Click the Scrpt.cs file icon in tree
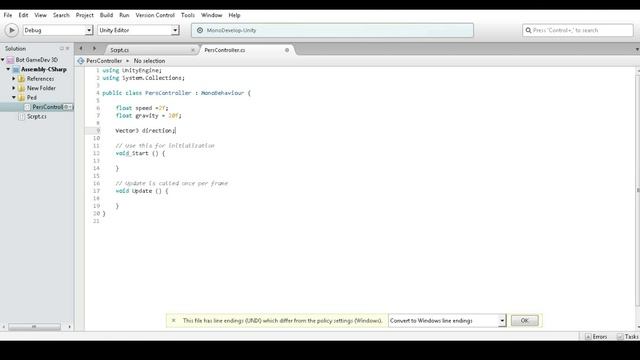This screenshot has width=640, height=360. coord(22,116)
